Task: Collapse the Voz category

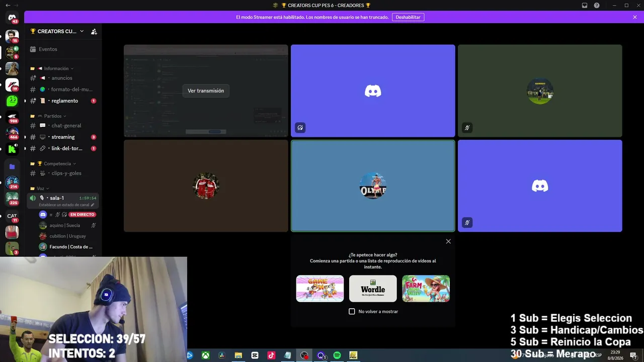Action: (41, 189)
